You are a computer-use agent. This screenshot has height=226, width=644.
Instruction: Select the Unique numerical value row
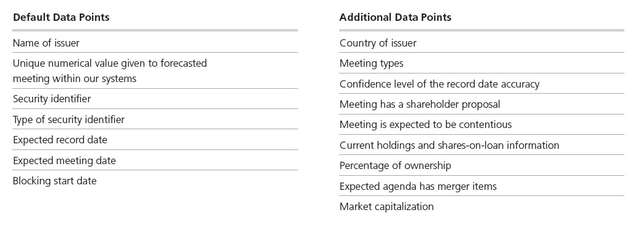point(155,70)
